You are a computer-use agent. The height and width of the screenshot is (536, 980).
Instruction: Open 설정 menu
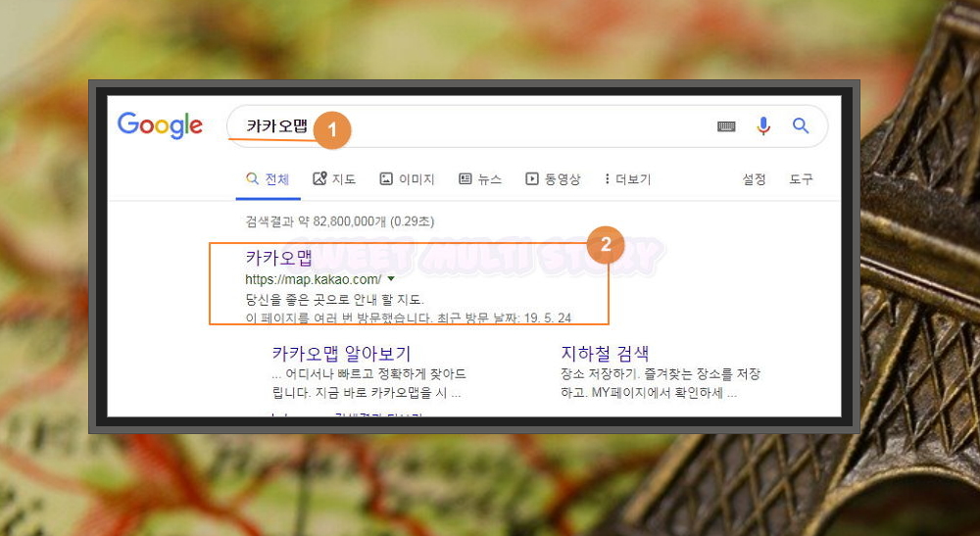click(x=754, y=179)
